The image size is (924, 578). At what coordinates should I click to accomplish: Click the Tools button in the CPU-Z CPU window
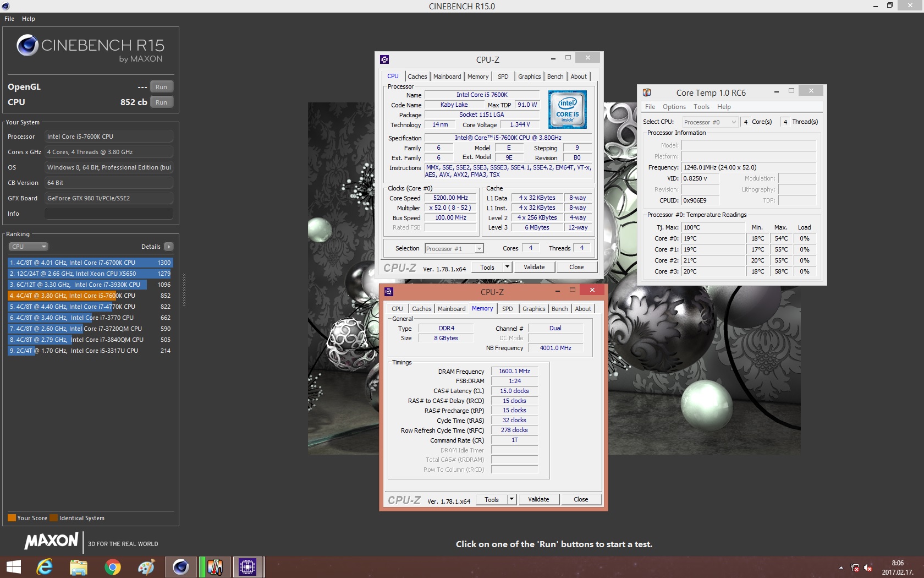(x=487, y=267)
